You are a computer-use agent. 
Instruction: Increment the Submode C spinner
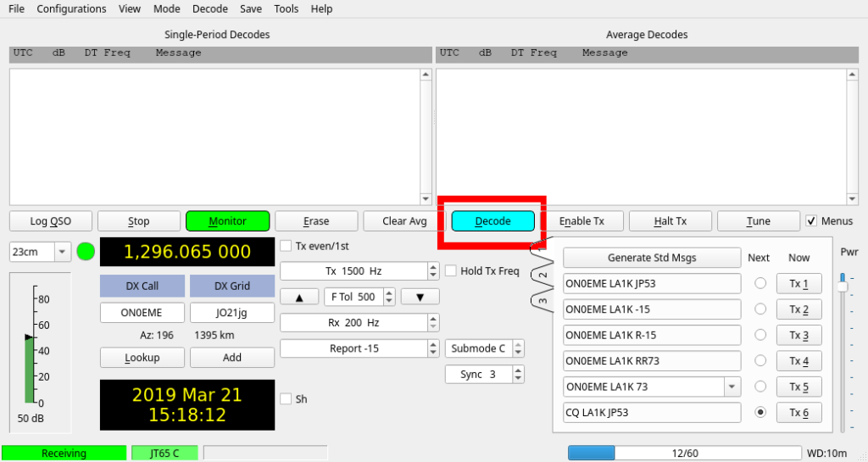pos(518,344)
